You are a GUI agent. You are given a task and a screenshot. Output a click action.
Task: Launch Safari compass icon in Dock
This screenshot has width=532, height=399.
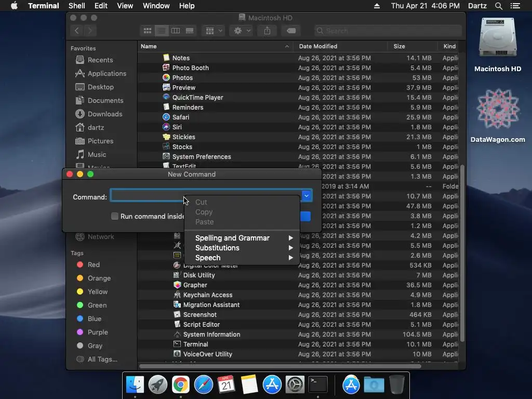click(204, 385)
